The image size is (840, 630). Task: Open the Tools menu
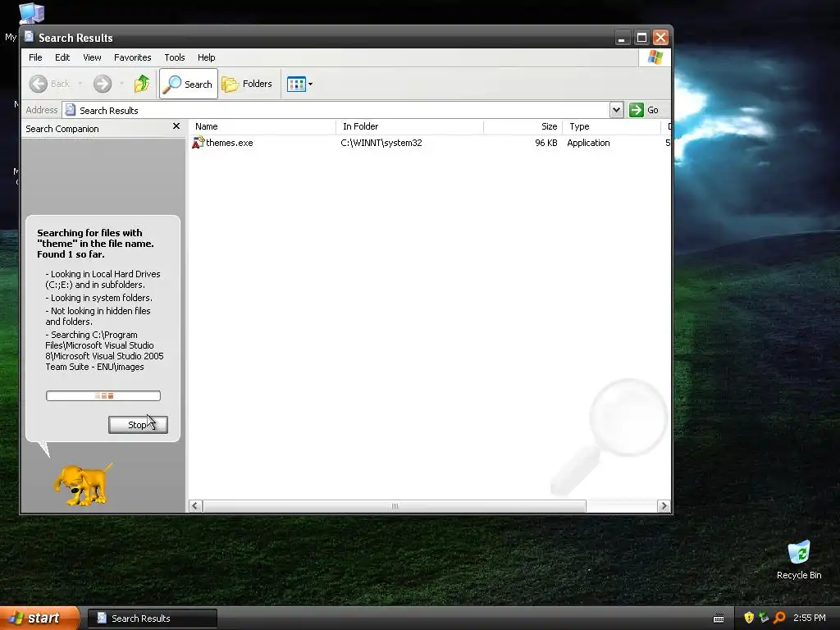pyautogui.click(x=175, y=57)
